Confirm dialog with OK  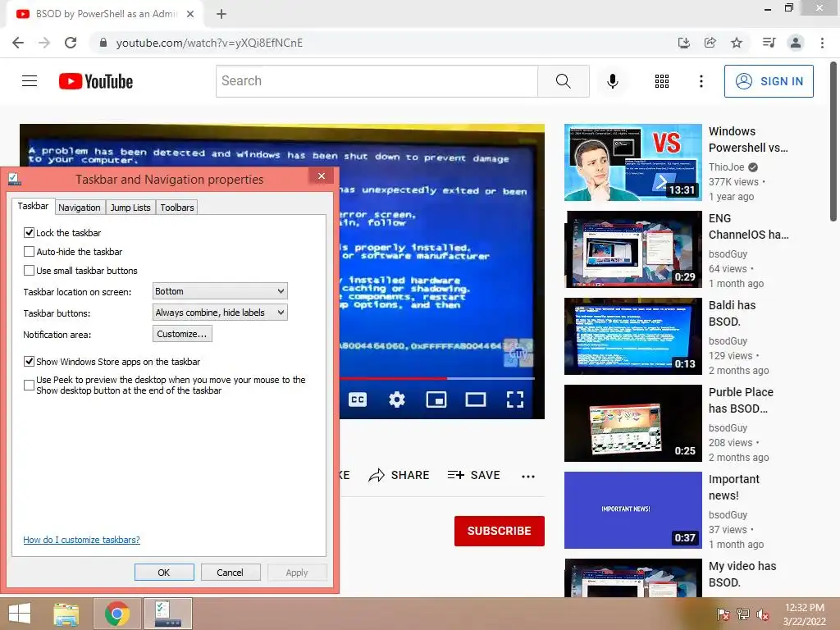pos(164,572)
